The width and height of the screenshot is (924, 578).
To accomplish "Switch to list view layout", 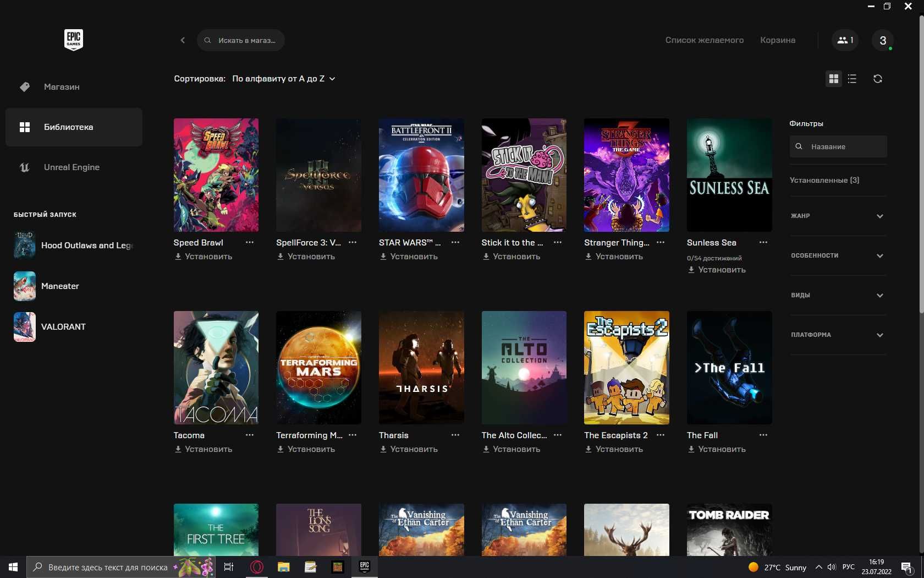I will point(852,79).
